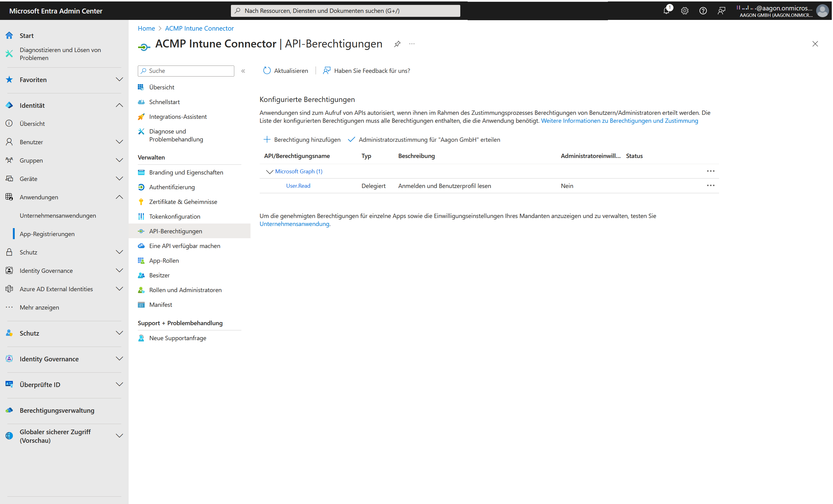The image size is (833, 504).
Task: Pin the ACMP Intune Connector page
Action: [397, 44]
